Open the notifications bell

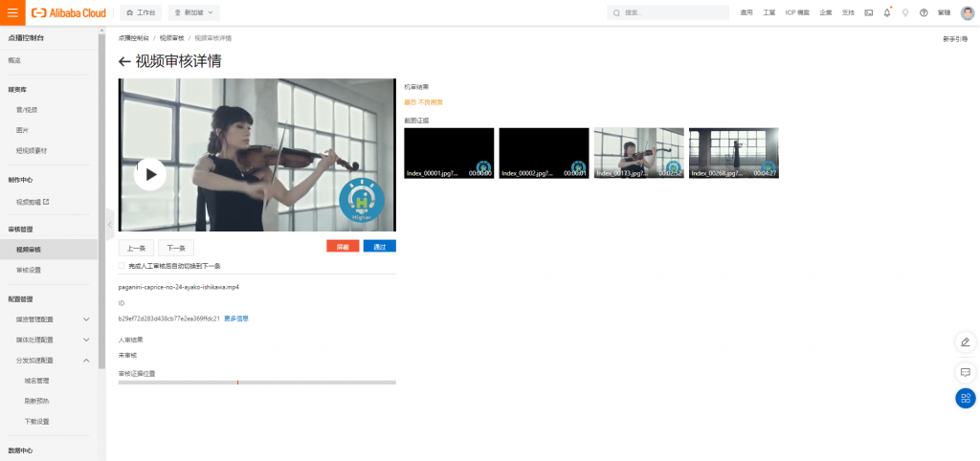tap(887, 12)
